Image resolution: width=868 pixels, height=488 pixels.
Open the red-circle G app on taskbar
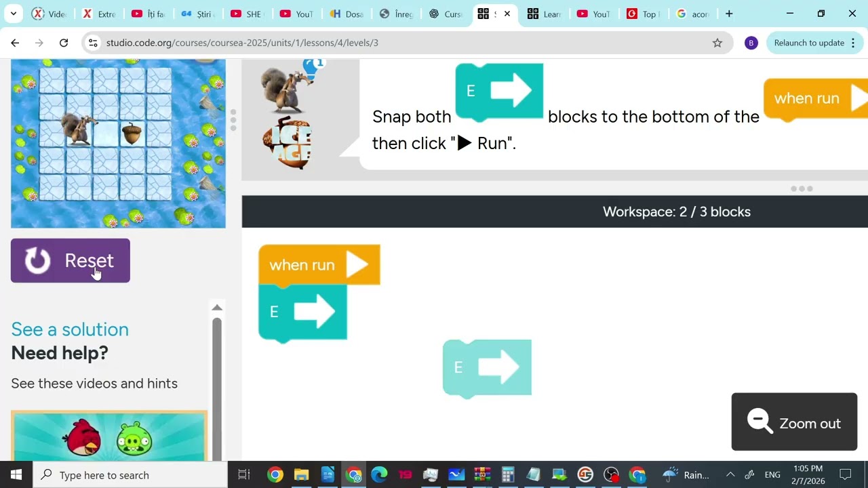pyautogui.click(x=585, y=474)
